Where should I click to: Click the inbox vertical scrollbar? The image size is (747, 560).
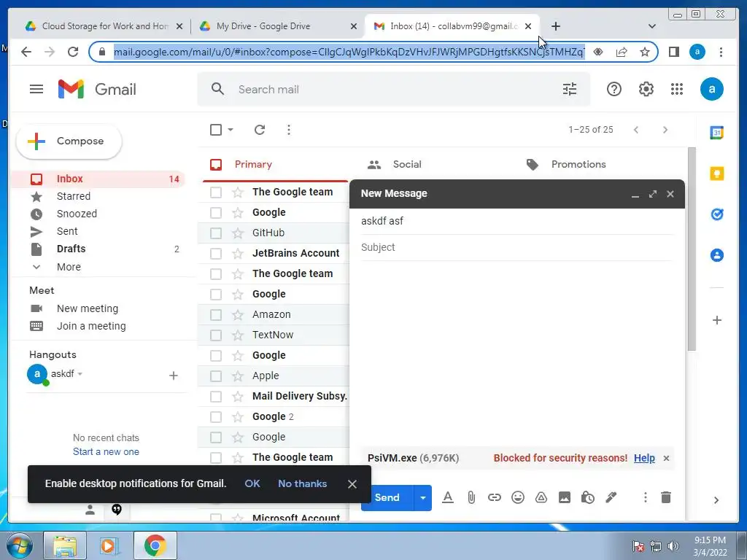coord(692,249)
